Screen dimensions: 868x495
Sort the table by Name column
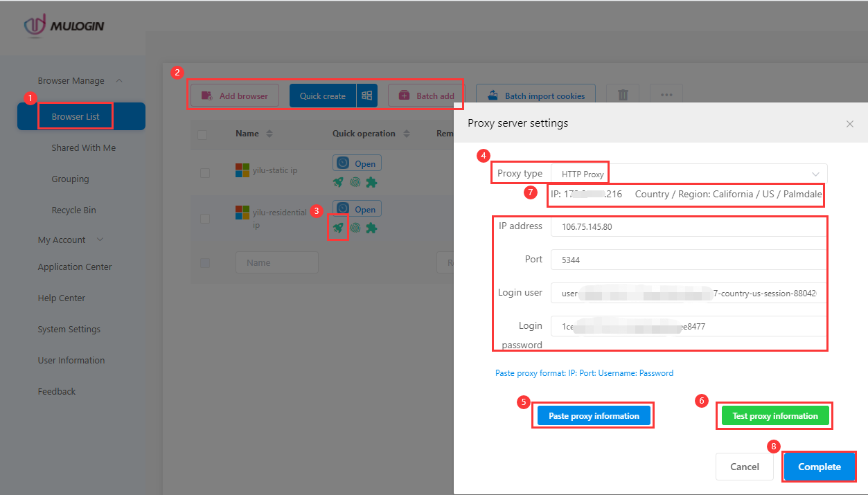point(269,134)
